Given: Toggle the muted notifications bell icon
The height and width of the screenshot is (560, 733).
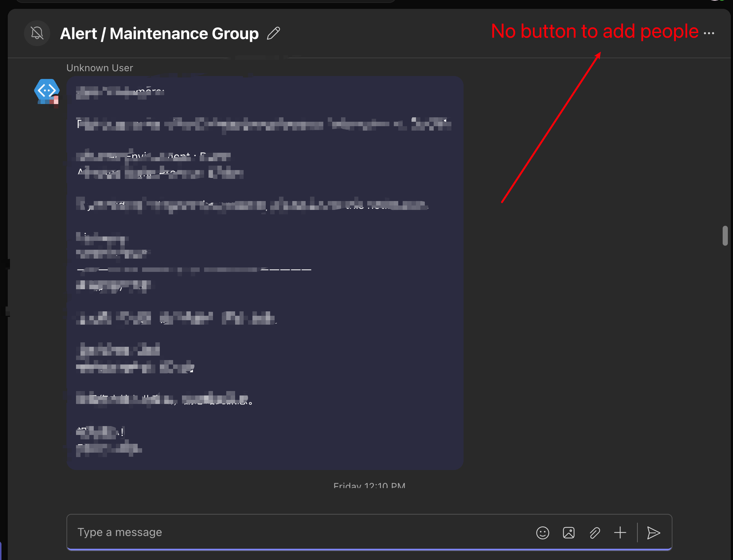Looking at the screenshot, I should [37, 33].
